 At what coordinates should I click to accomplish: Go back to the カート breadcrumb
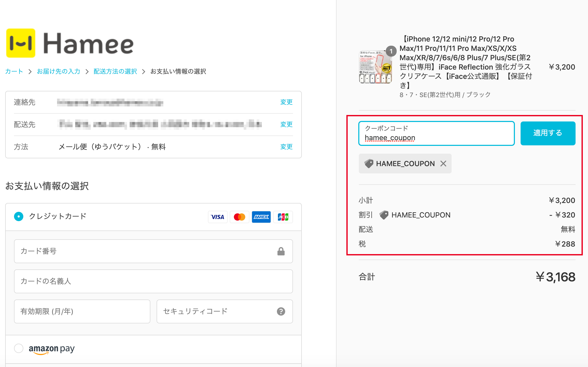click(14, 71)
